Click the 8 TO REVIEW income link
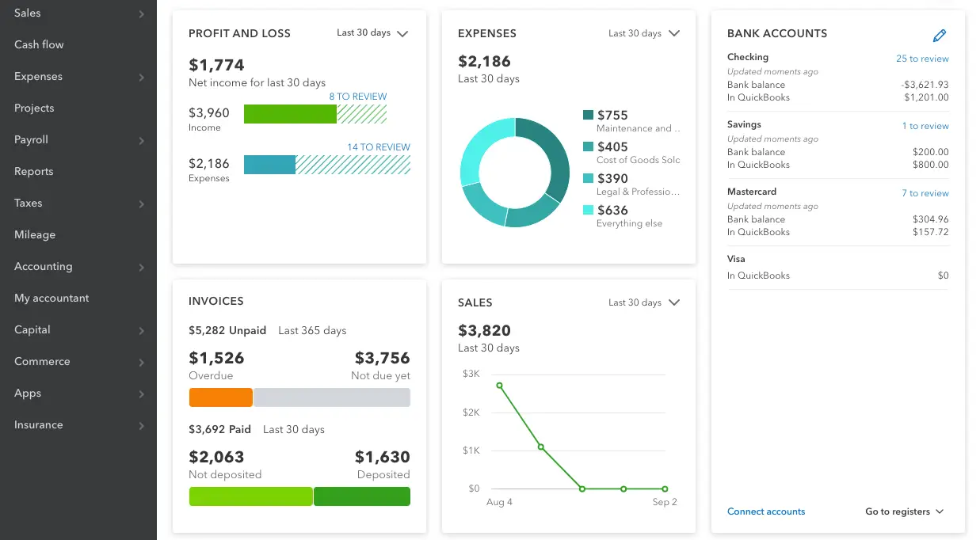This screenshot has width=980, height=540. (x=357, y=96)
